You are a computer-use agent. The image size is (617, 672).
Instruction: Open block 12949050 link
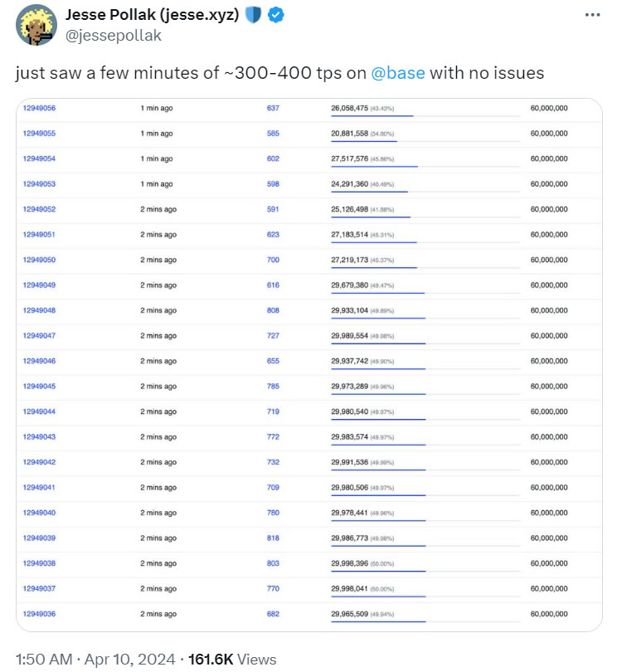(39, 260)
